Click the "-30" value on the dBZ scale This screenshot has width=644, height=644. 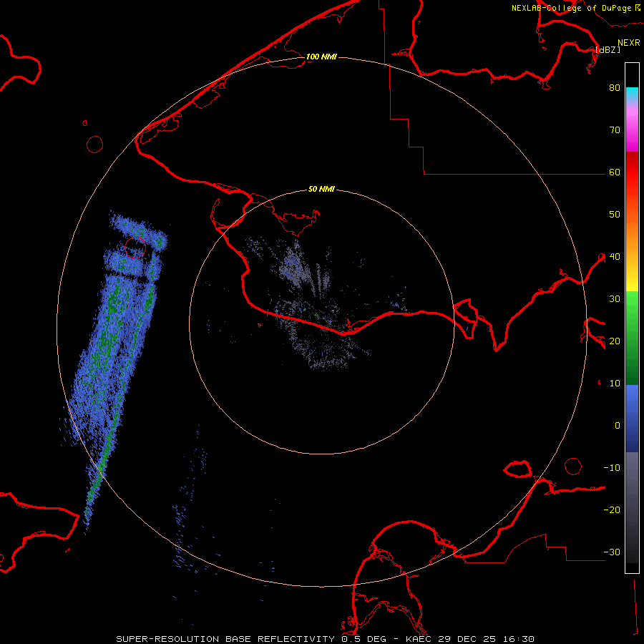point(612,552)
